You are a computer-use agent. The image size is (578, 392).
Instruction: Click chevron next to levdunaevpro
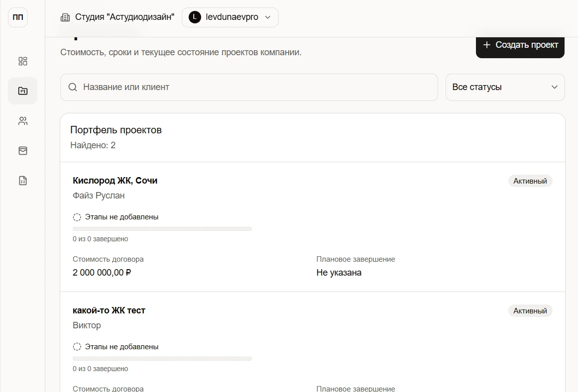click(268, 17)
